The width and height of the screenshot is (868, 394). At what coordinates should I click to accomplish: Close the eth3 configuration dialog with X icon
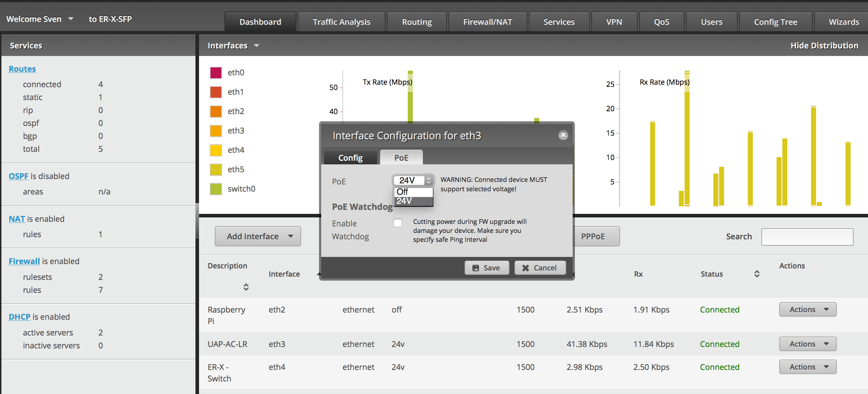tap(563, 135)
